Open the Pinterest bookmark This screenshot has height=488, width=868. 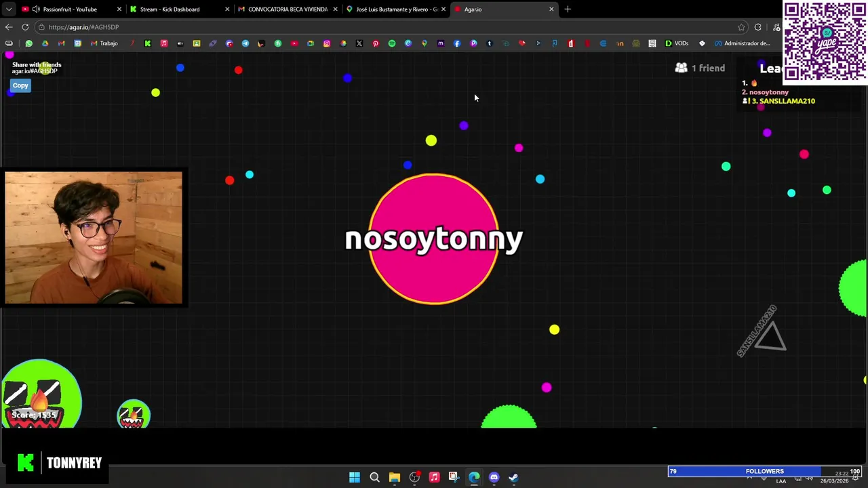(x=376, y=43)
